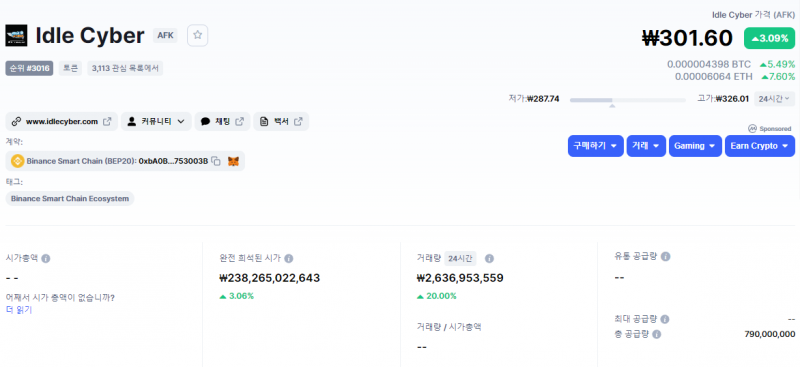Open the Earn Crypto dropdown
800x367 pixels.
pyautogui.click(x=760, y=146)
